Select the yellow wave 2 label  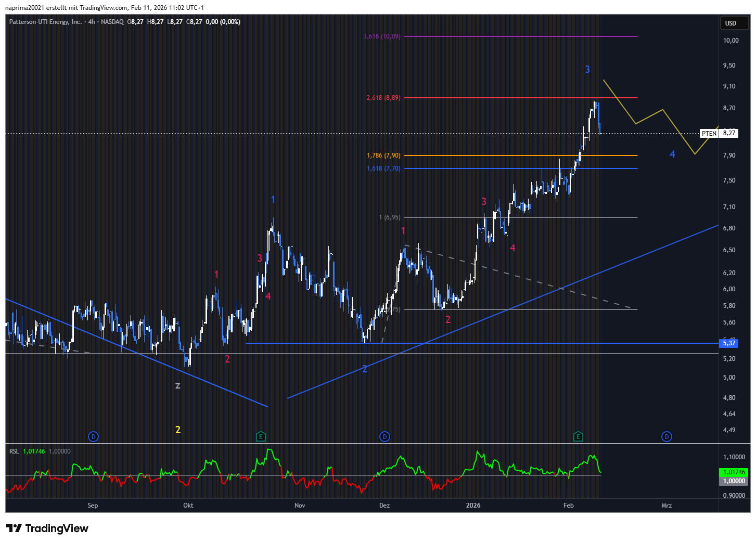(178, 430)
